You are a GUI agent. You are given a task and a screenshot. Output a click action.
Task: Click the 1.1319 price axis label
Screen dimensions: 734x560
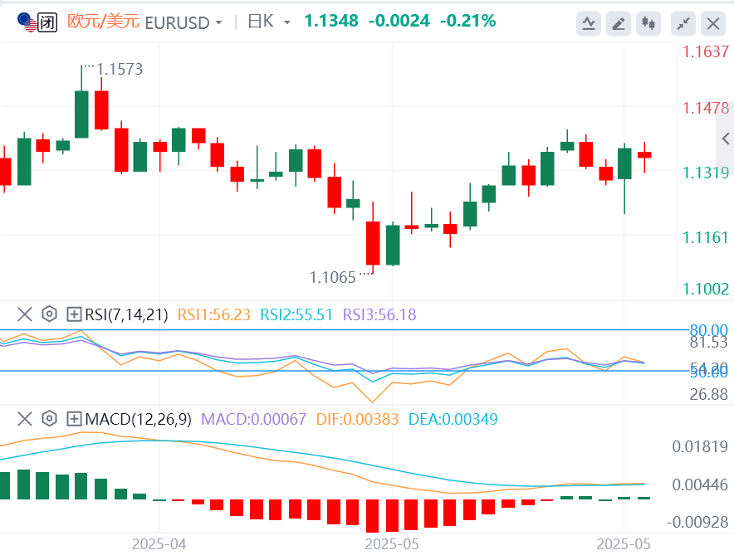point(706,173)
